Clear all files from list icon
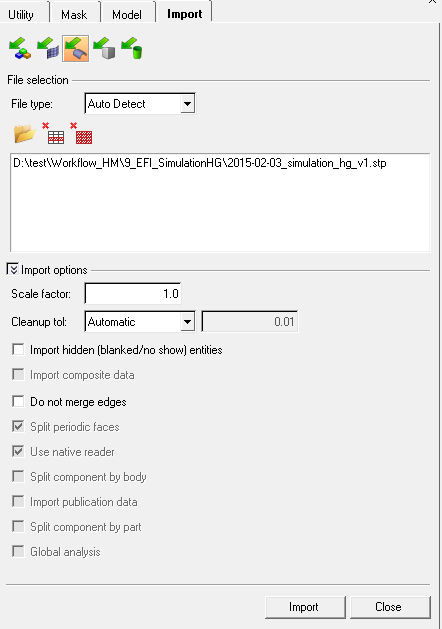442x629 pixels. [81, 134]
